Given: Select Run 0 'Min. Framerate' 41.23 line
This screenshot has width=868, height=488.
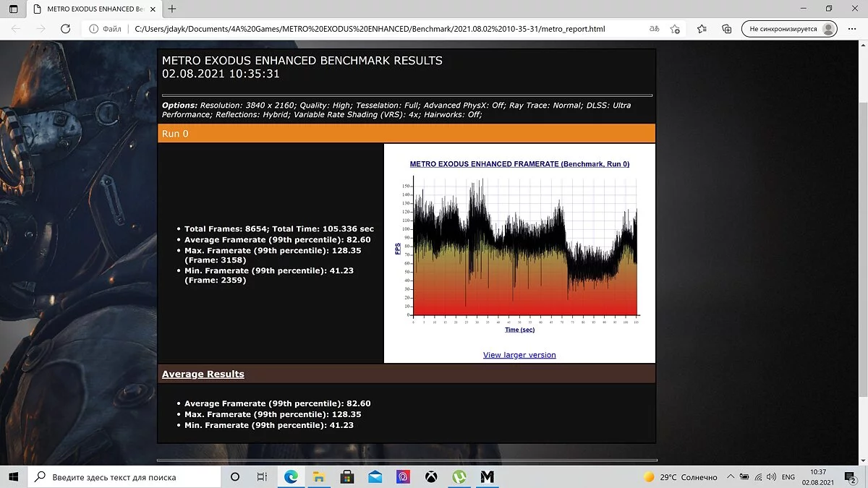Looking at the screenshot, I should (270, 275).
